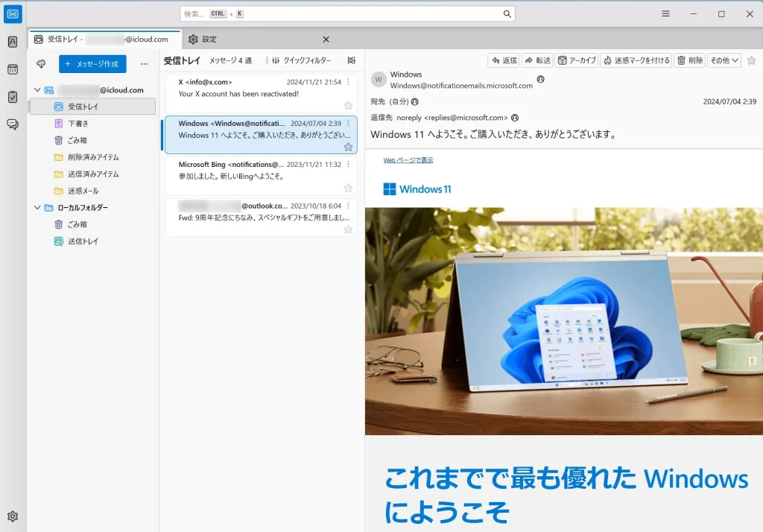
Task: Open the application hamburger menu
Action: (665, 13)
